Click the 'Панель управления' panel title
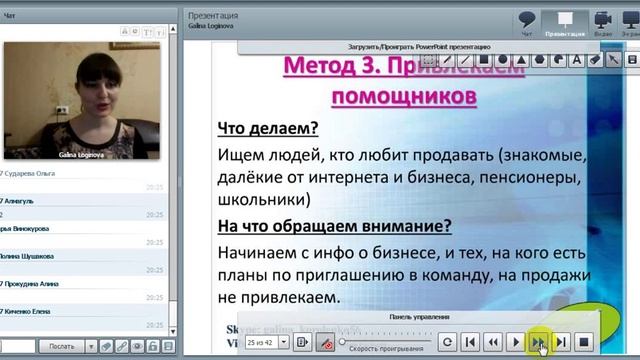Image resolution: width=640 pixels, height=360 pixels. pyautogui.click(x=419, y=317)
